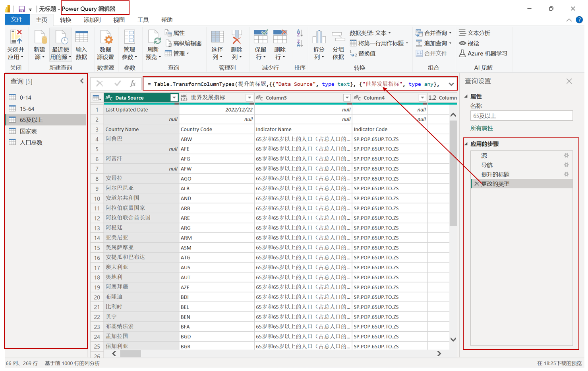Collapse the 查询 panel with the chevron
The height and width of the screenshot is (371, 588).
click(x=82, y=81)
